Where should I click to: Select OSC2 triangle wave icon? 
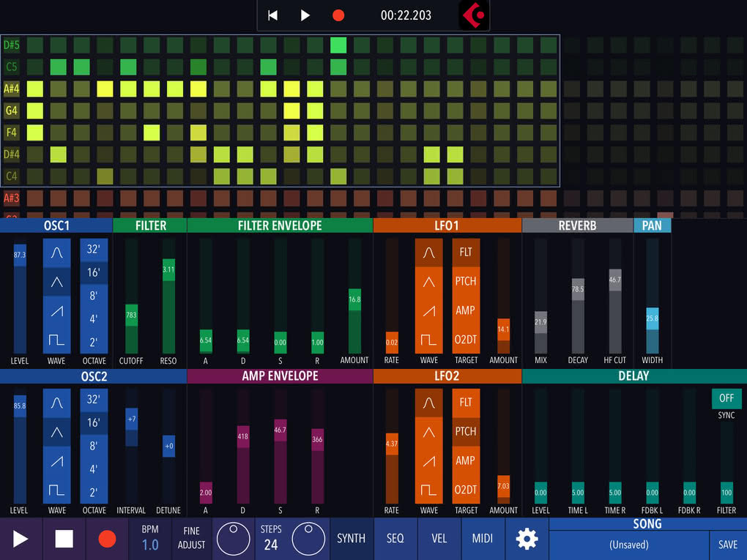pos(56,432)
